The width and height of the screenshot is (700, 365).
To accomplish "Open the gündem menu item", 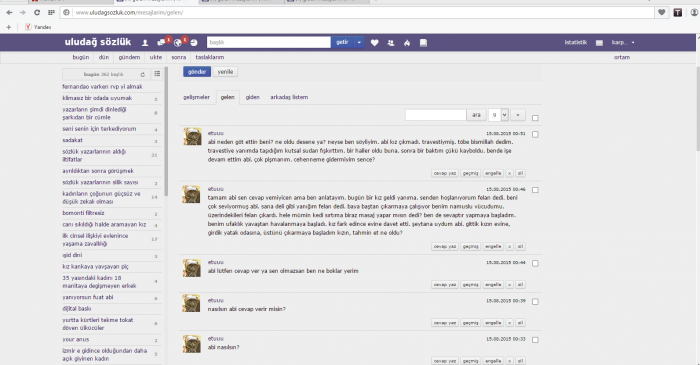I will coord(129,58).
